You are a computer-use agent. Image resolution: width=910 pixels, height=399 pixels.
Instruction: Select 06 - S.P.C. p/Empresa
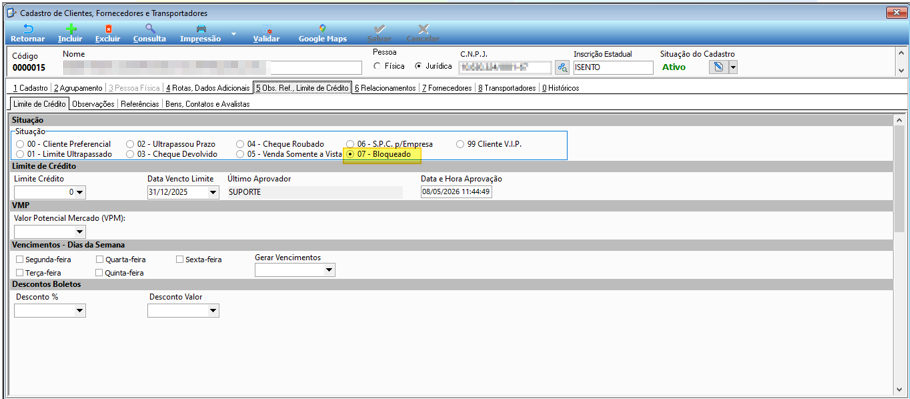click(351, 144)
